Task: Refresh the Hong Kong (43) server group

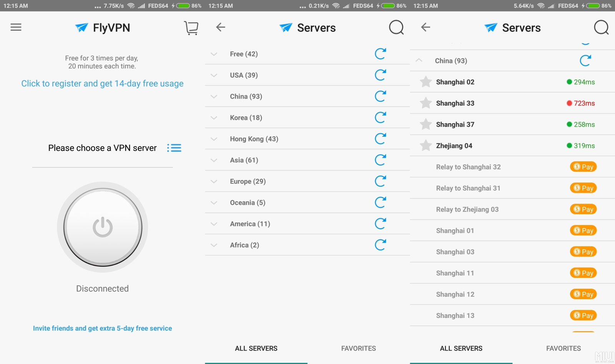Action: 380,139
